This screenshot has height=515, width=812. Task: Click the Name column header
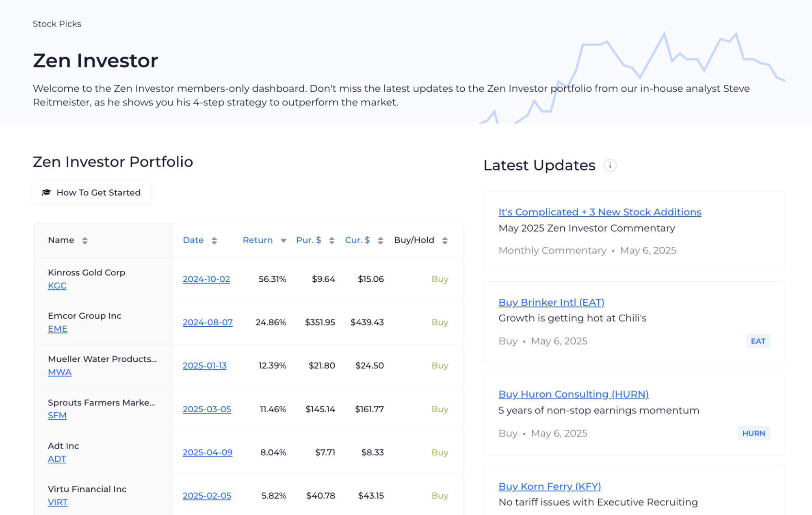(61, 240)
